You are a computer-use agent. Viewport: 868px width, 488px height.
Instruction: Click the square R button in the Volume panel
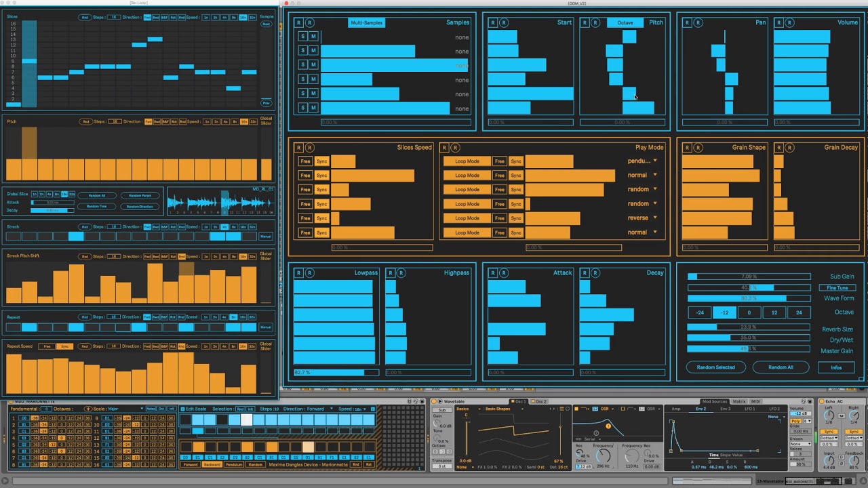[x=778, y=22]
